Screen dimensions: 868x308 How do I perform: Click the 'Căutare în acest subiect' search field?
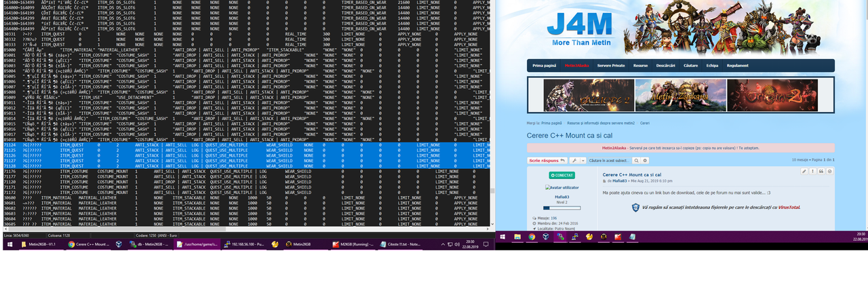tap(610, 161)
